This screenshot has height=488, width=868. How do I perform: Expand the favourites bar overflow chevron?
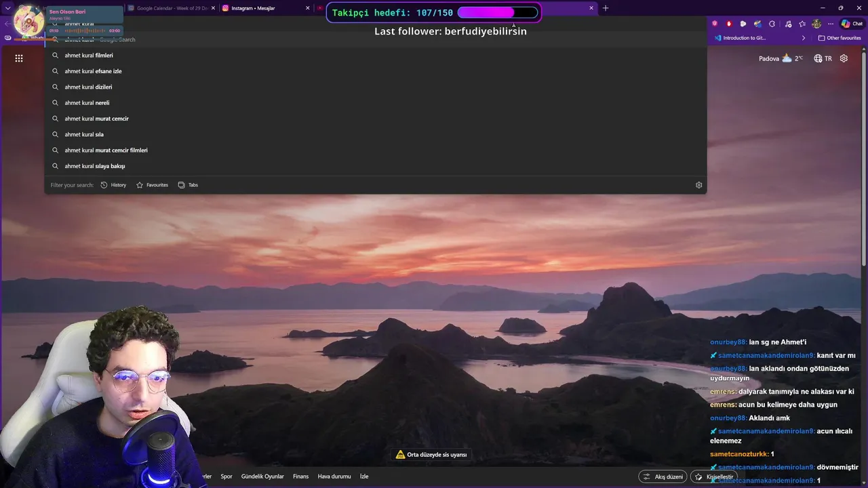804,38
